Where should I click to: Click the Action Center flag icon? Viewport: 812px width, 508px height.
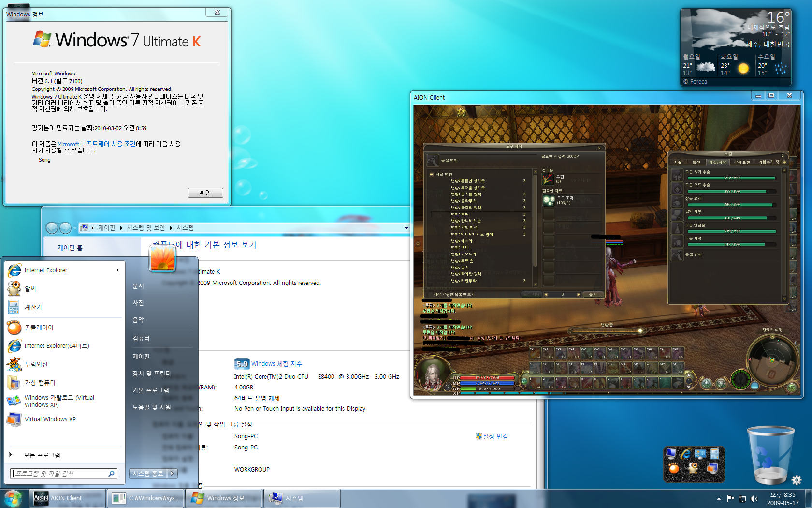(730, 498)
